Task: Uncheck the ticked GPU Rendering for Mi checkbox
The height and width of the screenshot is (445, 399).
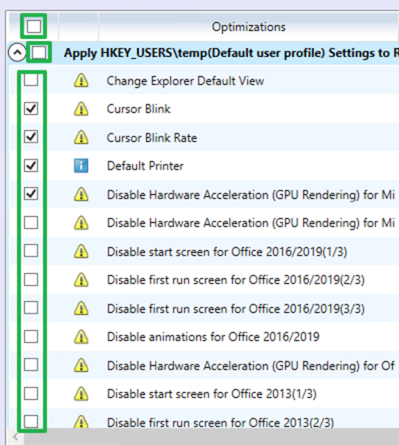Action: pyautogui.click(x=31, y=194)
